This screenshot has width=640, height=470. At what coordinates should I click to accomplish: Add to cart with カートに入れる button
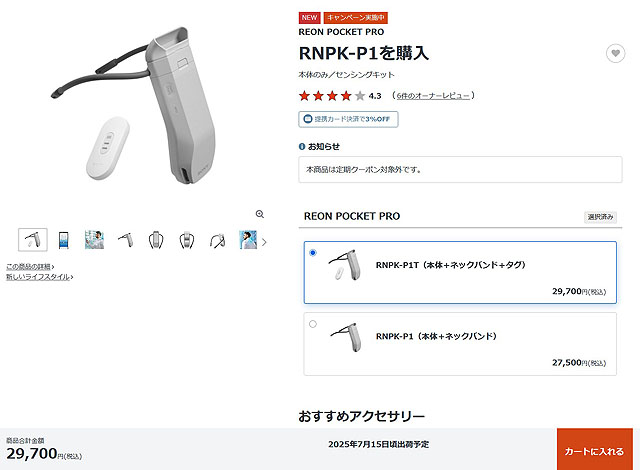[x=595, y=449]
